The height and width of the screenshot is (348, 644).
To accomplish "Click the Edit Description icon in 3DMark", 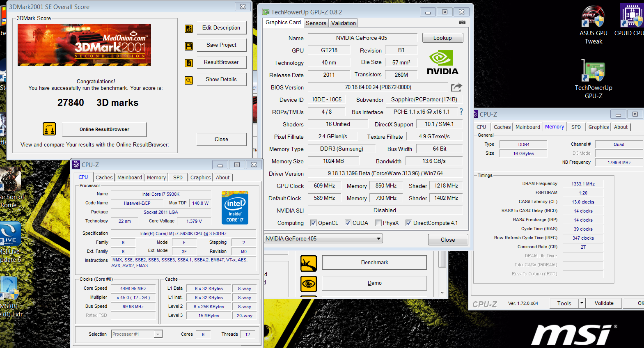I will tap(189, 29).
